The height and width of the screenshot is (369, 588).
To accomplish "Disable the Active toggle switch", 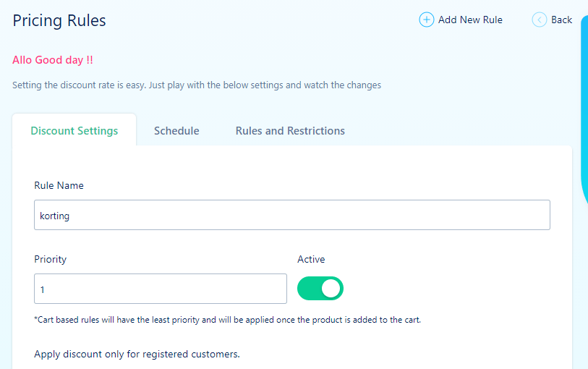I will click(320, 289).
